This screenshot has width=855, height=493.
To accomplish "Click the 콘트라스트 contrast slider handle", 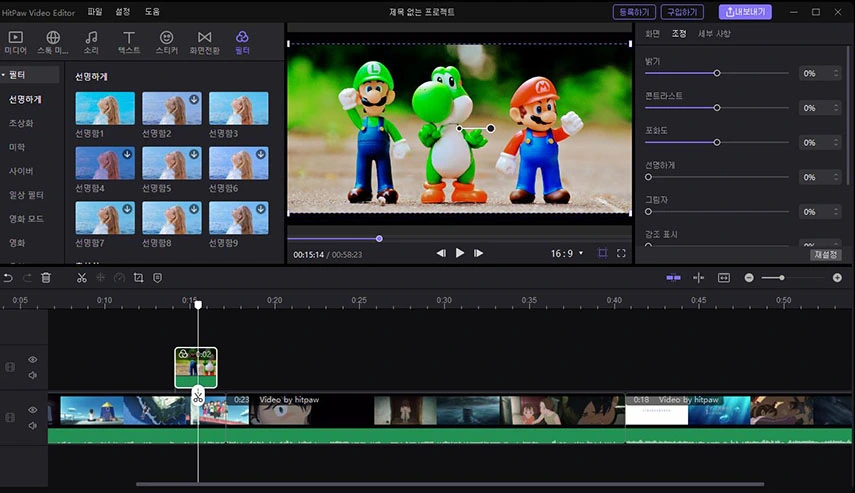I will point(717,108).
